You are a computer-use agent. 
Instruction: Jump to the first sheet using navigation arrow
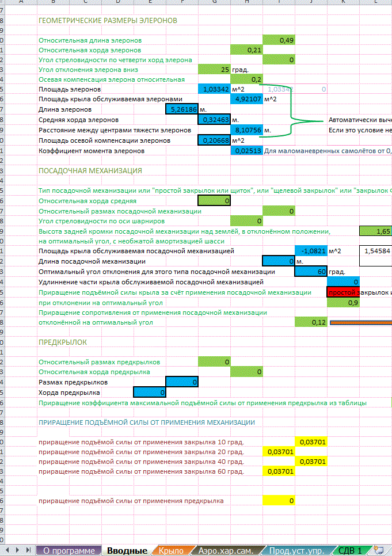(5, 550)
